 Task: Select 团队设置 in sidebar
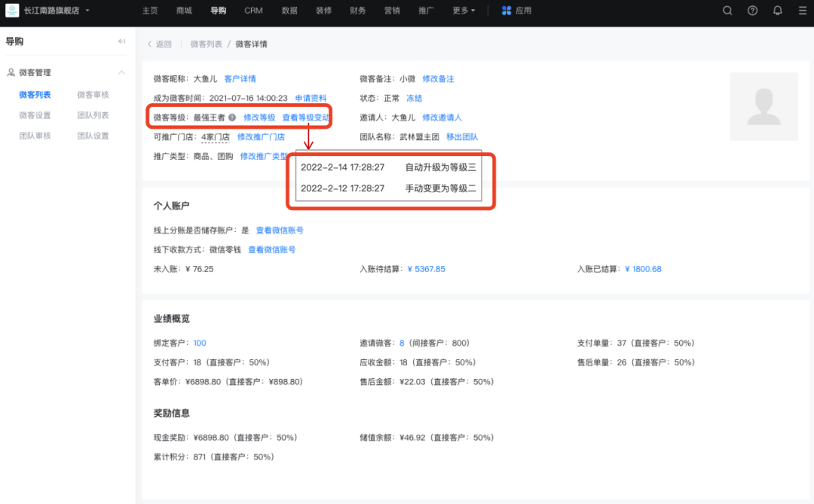(x=93, y=136)
